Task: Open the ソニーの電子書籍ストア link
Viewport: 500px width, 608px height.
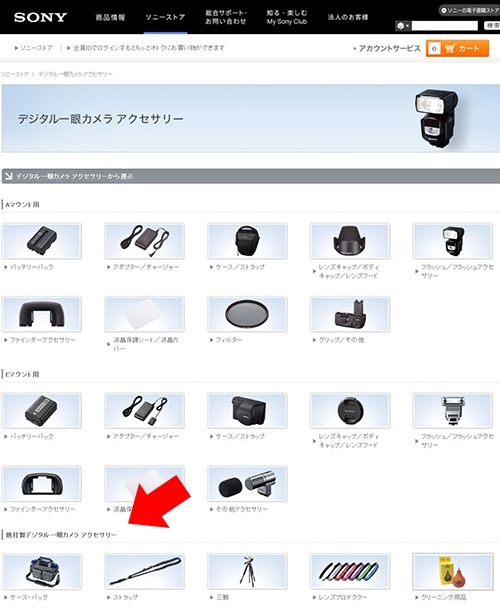Action: (470, 10)
